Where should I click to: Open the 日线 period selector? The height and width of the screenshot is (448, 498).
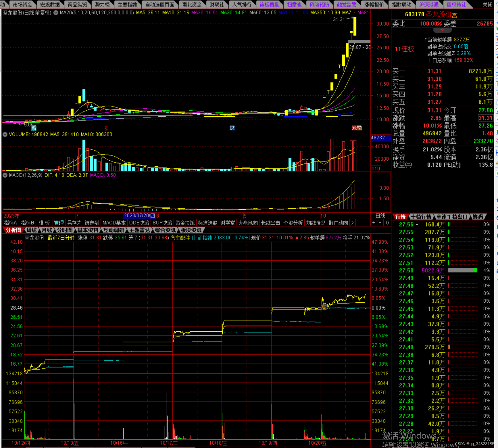click(x=380, y=216)
